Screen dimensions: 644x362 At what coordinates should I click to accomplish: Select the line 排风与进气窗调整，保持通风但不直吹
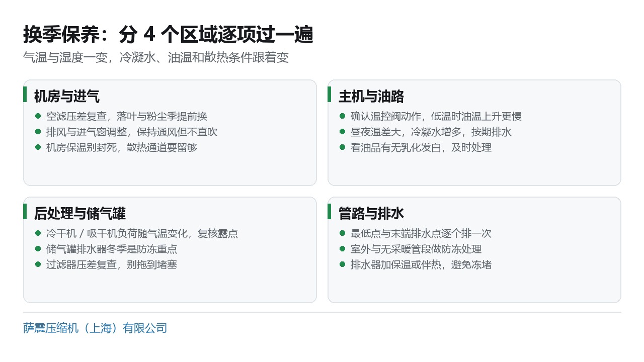(x=132, y=132)
